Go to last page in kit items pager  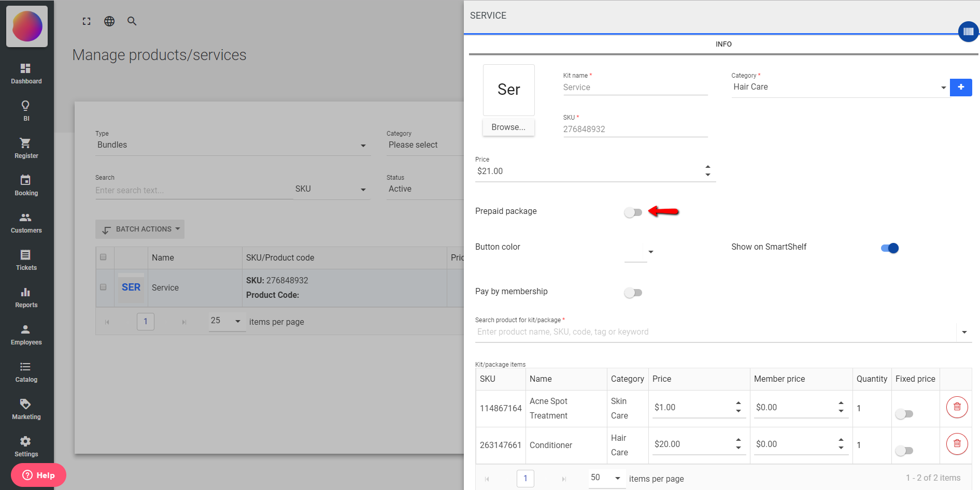coord(564,479)
